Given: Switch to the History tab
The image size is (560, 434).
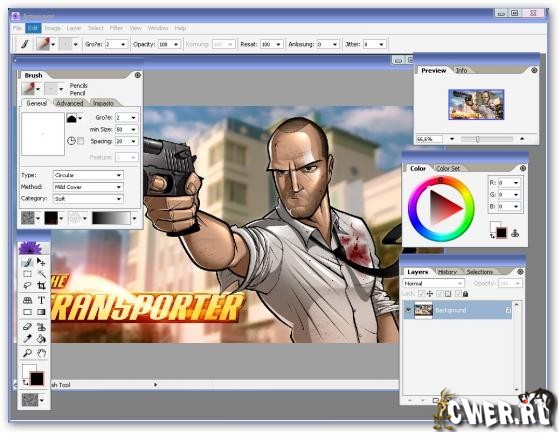Looking at the screenshot, I should tap(447, 272).
